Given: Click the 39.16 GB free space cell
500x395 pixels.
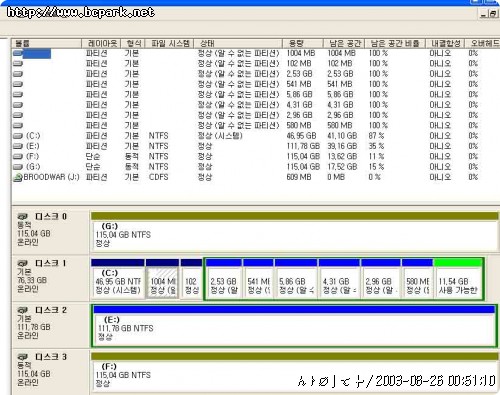Looking at the screenshot, I should click(x=342, y=146).
